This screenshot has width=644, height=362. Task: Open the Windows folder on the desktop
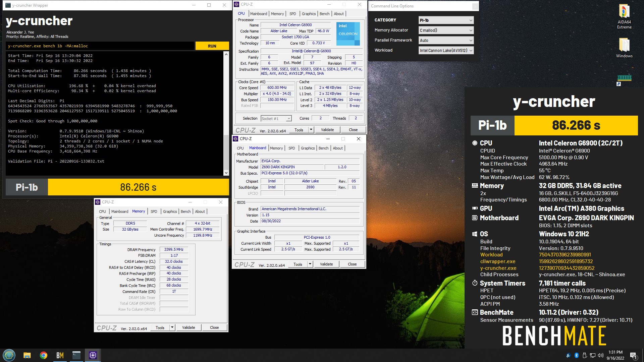(x=624, y=48)
